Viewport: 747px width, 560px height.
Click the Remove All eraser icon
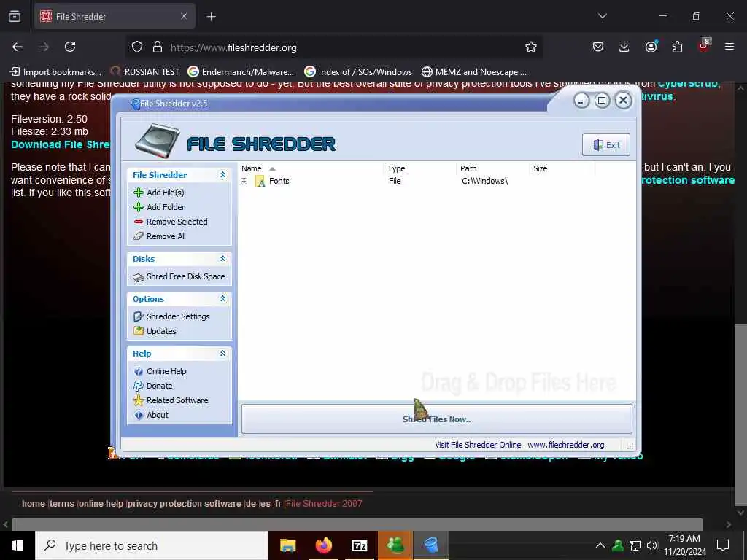point(139,236)
